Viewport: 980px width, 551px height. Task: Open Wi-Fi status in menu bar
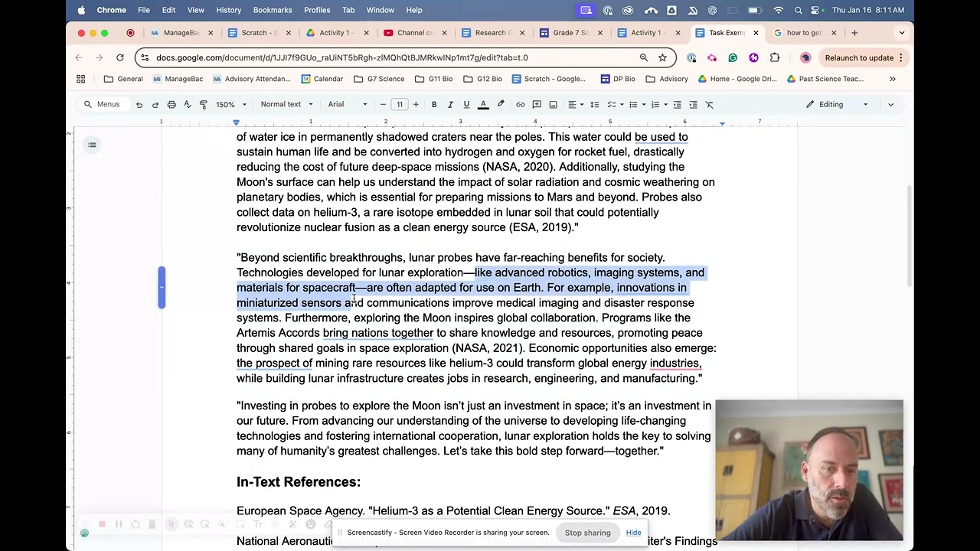click(779, 10)
